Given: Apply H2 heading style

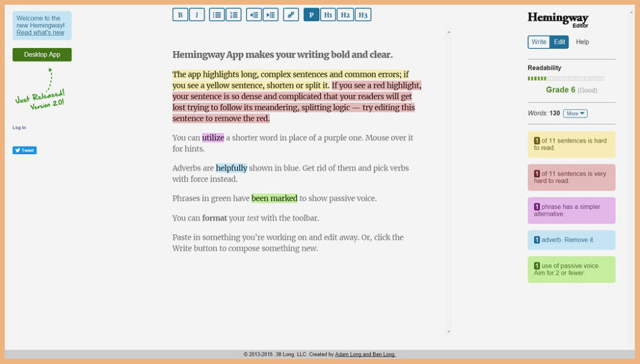Looking at the screenshot, I should pos(346,15).
